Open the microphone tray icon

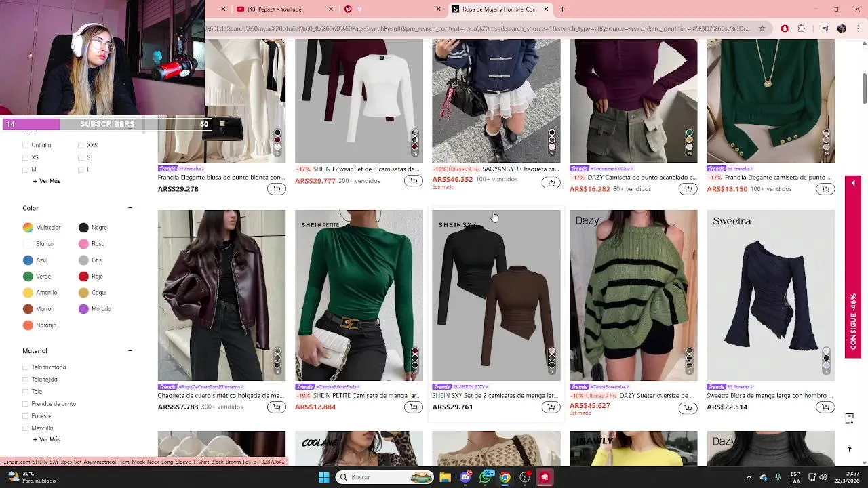click(778, 477)
